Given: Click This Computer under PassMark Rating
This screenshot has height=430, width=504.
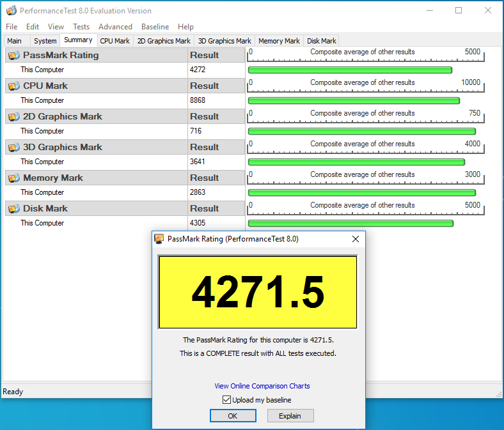Looking at the screenshot, I should [x=42, y=70].
